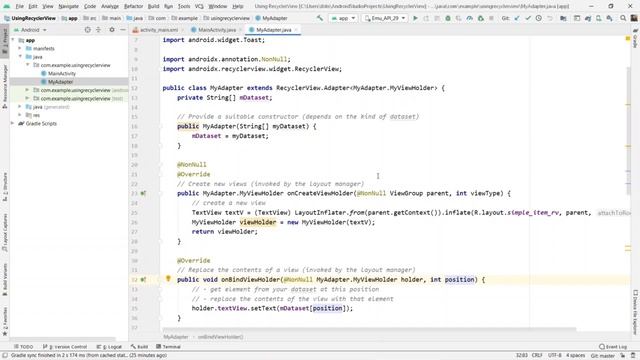Open the Android view dropdown in Project panel
Screen dimensions: 640x360
pyautogui.click(x=30, y=30)
